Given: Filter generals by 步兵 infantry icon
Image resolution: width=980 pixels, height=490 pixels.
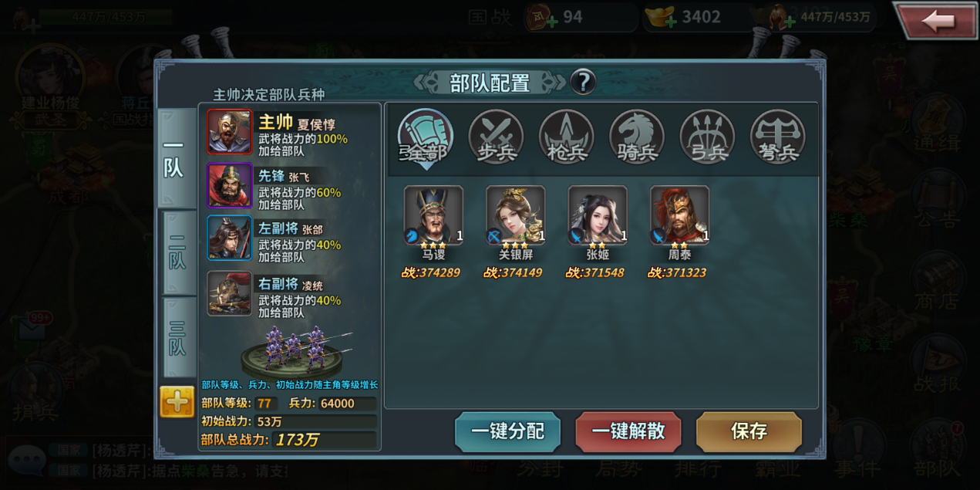Looking at the screenshot, I should (x=496, y=137).
